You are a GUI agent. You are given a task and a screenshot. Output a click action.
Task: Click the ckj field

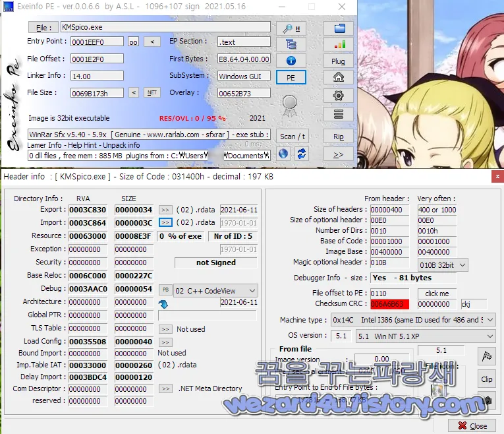[x=474, y=304]
